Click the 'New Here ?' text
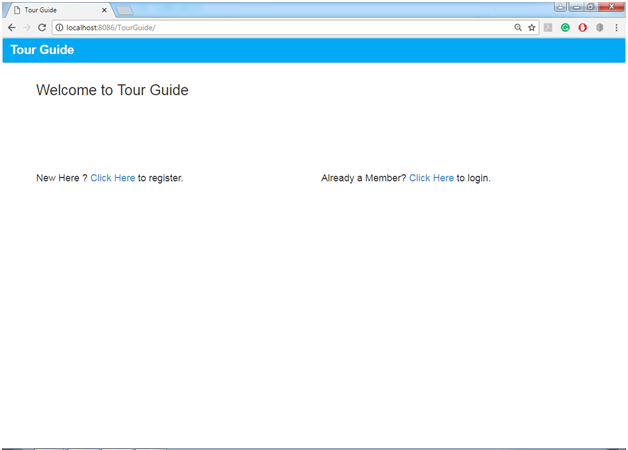 [x=62, y=178]
